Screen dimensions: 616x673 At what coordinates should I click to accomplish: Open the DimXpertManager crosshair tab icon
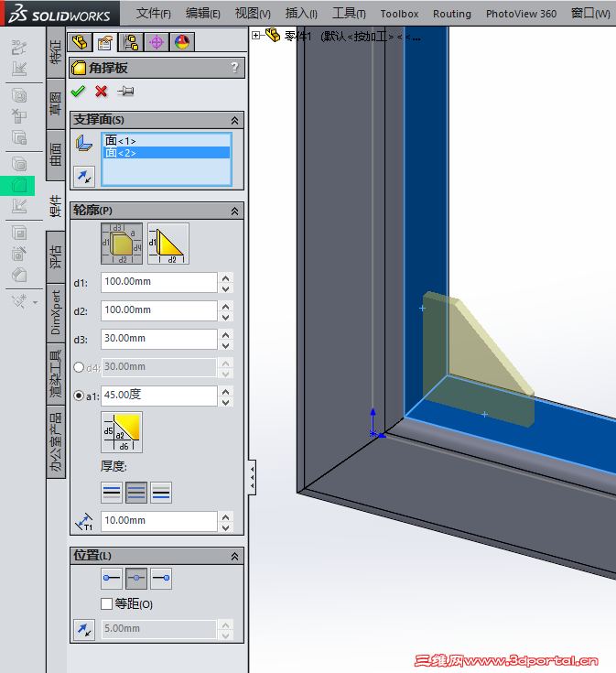tap(157, 42)
